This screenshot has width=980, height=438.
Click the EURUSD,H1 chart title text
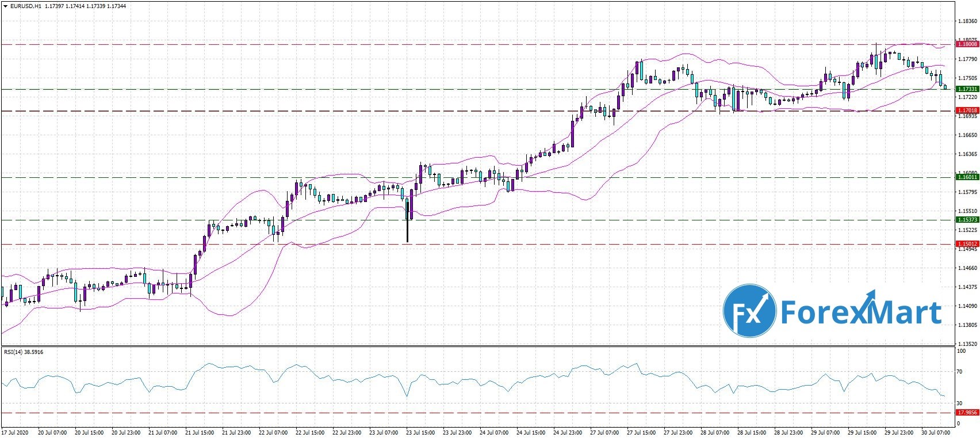click(24, 6)
